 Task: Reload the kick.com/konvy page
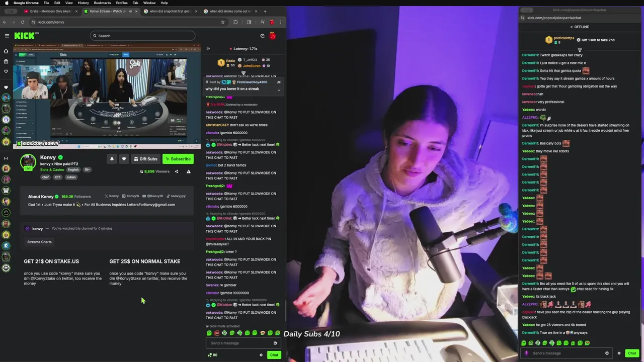point(23,22)
